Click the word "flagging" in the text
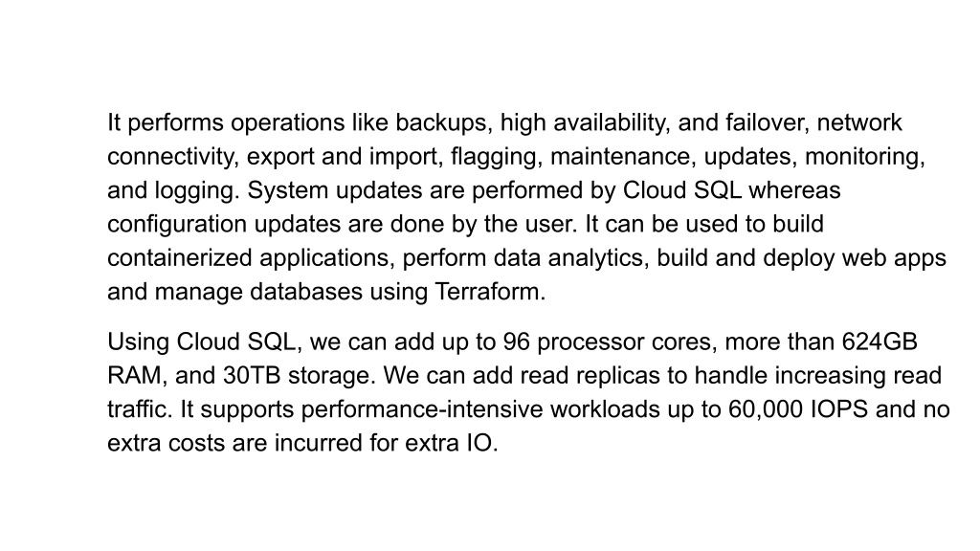The image size is (980, 551). coord(494,157)
